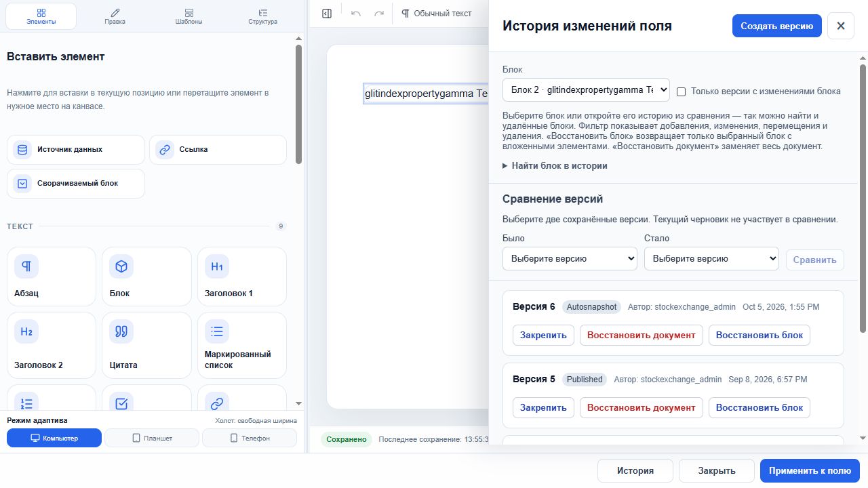Switch to the Структура tab
The height and width of the screenshot is (488, 868).
coord(262,16)
